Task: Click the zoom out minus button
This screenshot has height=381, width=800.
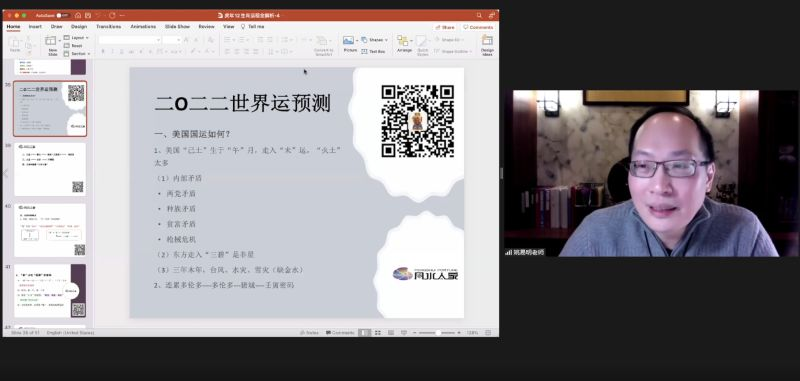Action: tap(415, 333)
